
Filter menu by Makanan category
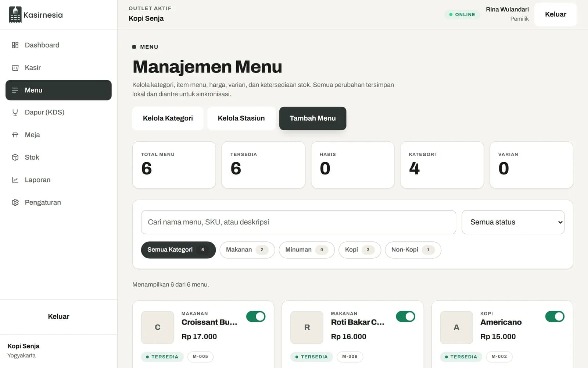[x=247, y=250]
